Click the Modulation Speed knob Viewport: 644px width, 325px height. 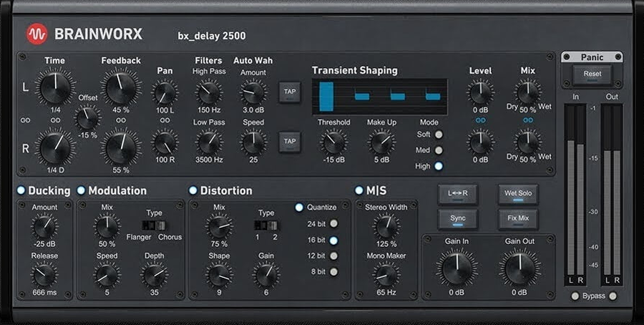107,276
